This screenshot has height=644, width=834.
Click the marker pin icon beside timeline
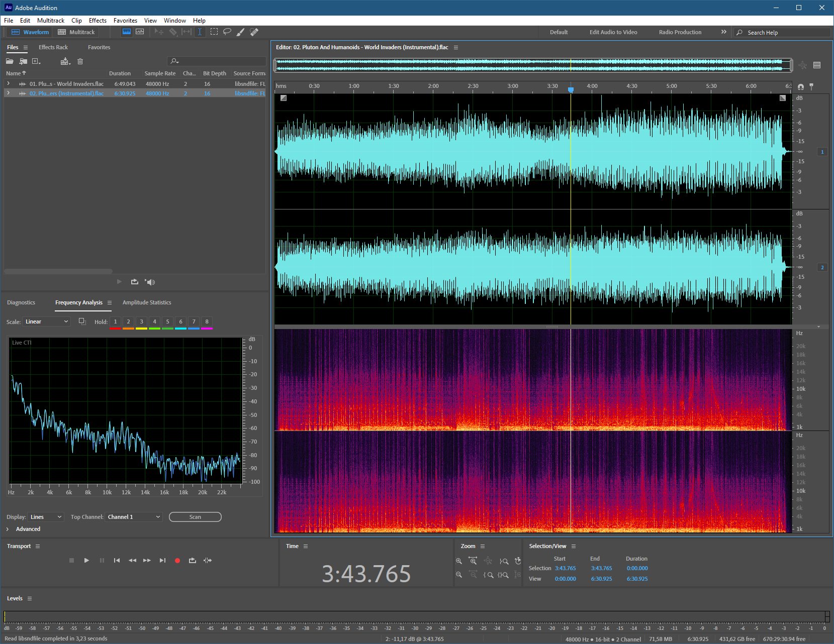811,86
